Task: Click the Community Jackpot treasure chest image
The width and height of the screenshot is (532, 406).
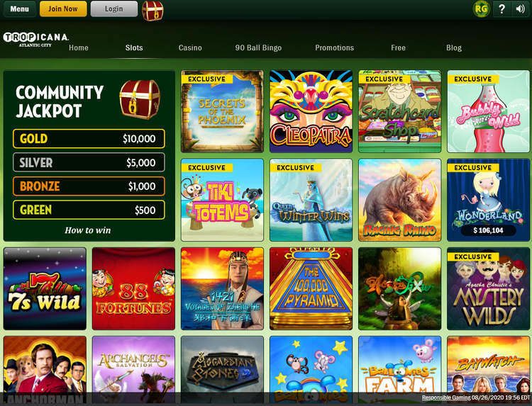Action: click(140, 99)
